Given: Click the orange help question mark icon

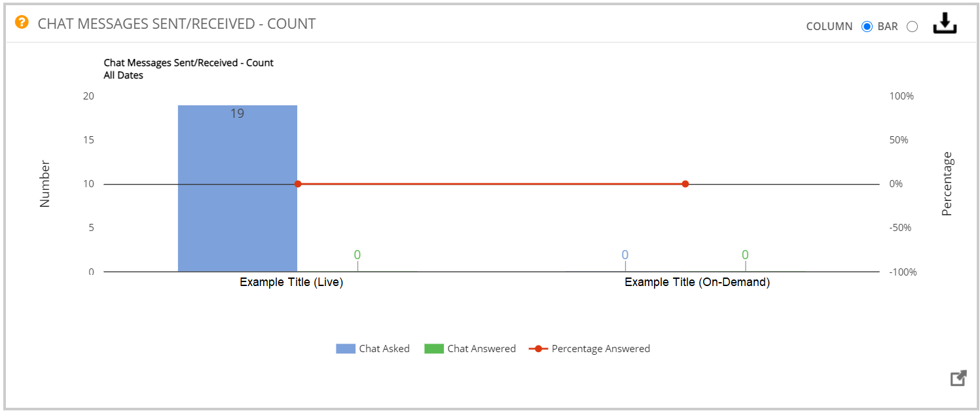Looking at the screenshot, I should pos(22,23).
